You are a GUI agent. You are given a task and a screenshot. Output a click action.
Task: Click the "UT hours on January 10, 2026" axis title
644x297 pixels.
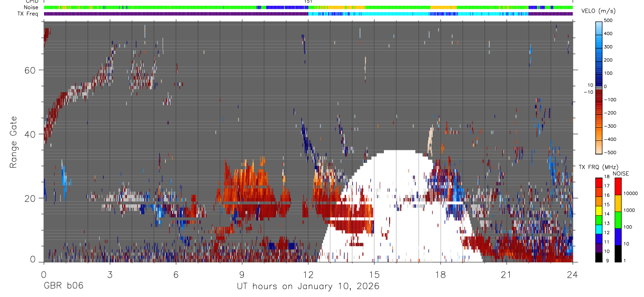point(308,286)
